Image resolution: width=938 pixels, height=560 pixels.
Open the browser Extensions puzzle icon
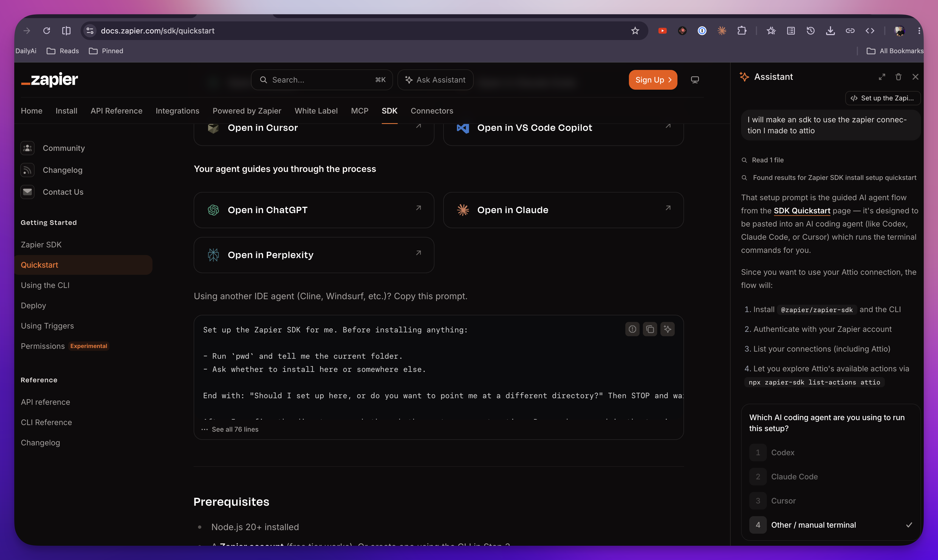pyautogui.click(x=741, y=30)
